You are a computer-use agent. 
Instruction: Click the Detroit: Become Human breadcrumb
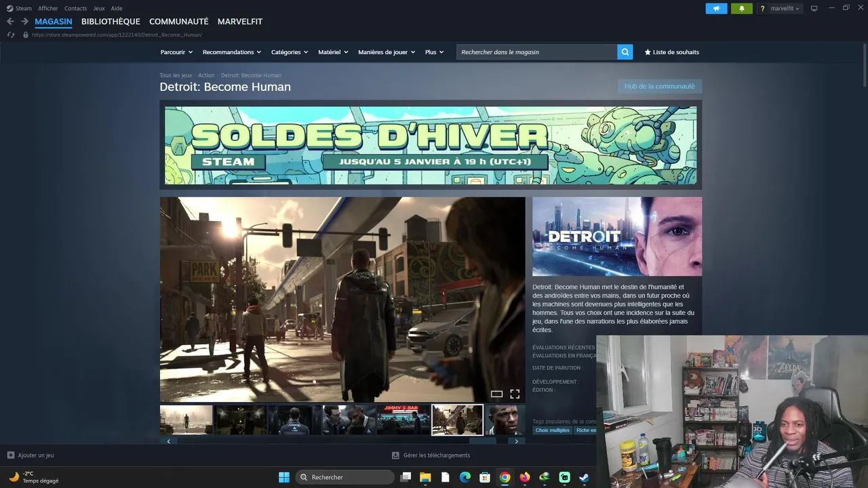coord(251,75)
